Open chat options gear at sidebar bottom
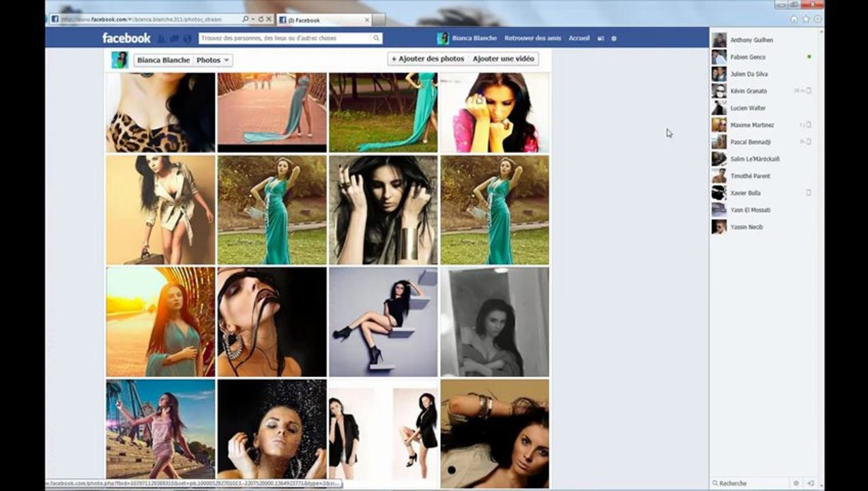This screenshot has width=868, height=491. 796,483
